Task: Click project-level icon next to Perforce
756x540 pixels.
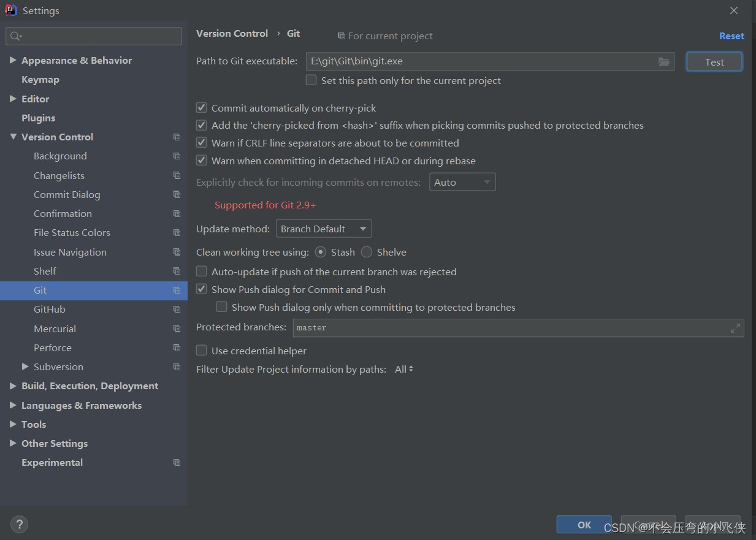Action: [x=177, y=348]
